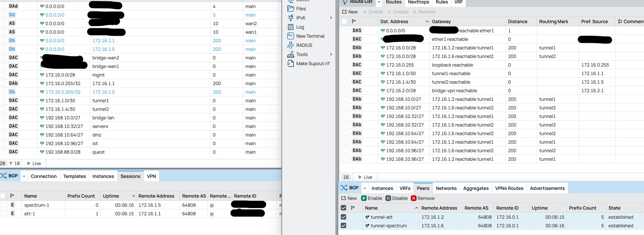
Task: Click the Tools sidebar icon
Action: tap(291, 54)
